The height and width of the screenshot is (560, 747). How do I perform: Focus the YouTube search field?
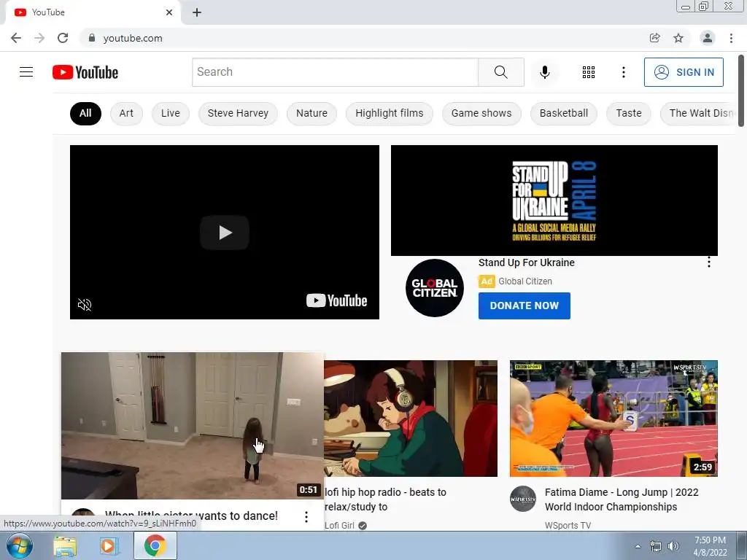coord(335,72)
